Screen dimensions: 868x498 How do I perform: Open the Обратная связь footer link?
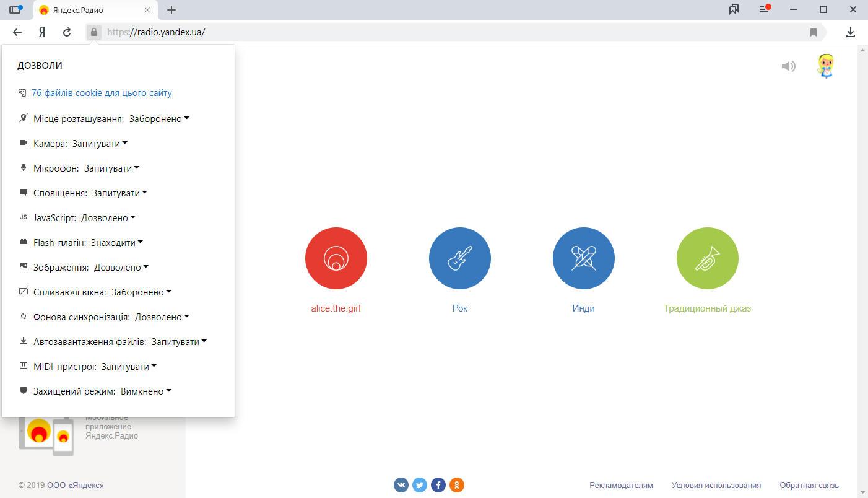click(x=809, y=485)
